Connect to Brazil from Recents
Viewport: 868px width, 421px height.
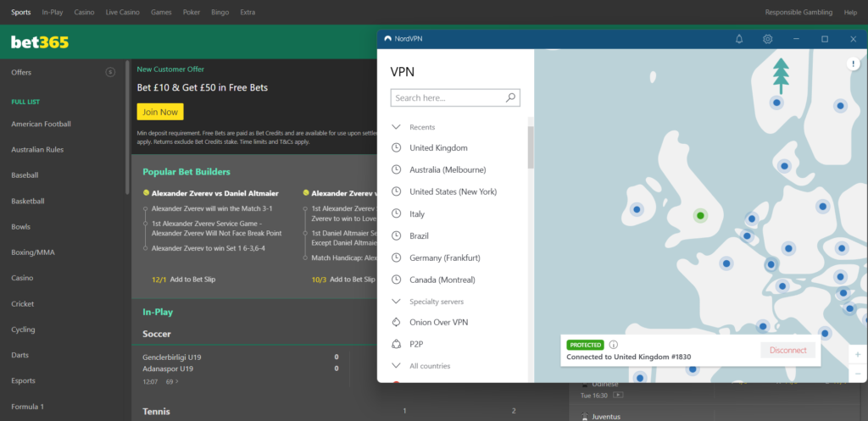click(x=419, y=235)
